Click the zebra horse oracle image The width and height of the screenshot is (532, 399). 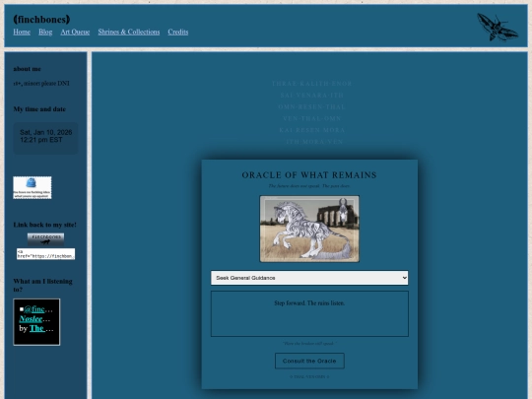[x=309, y=229]
